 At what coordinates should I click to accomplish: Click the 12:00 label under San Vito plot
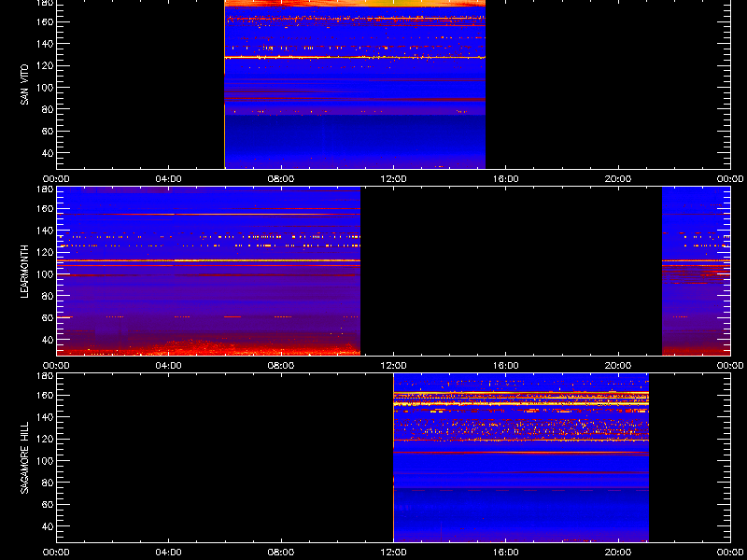pyautogui.click(x=393, y=179)
